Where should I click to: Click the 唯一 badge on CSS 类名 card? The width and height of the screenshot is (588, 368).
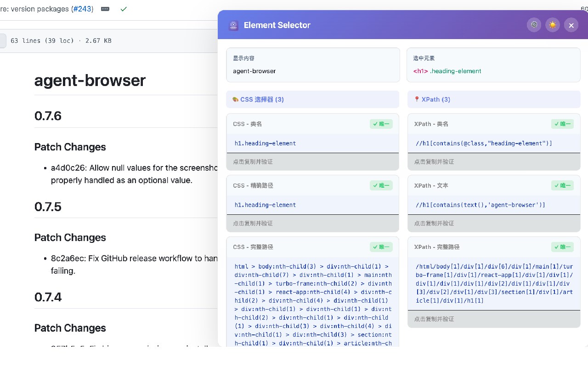coord(381,124)
